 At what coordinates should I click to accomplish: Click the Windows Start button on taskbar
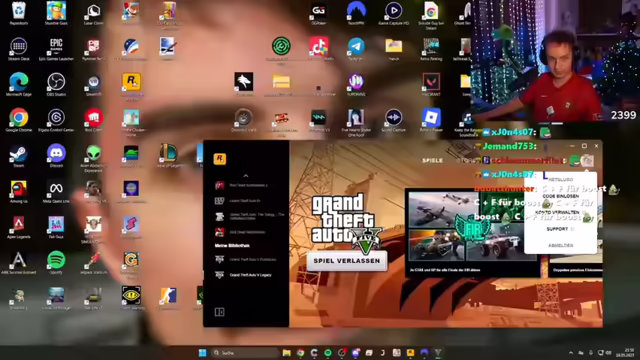point(202,353)
